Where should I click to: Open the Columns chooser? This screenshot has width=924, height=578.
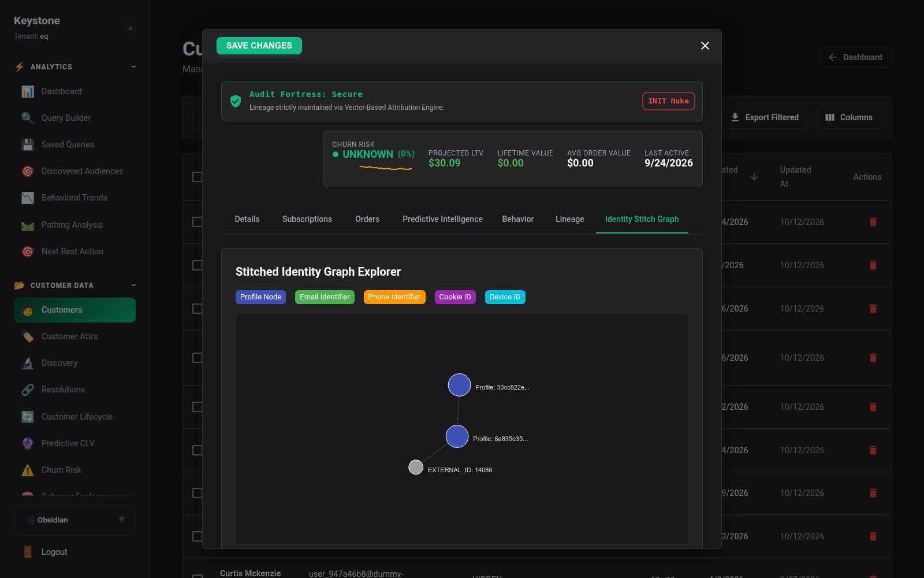pos(849,117)
